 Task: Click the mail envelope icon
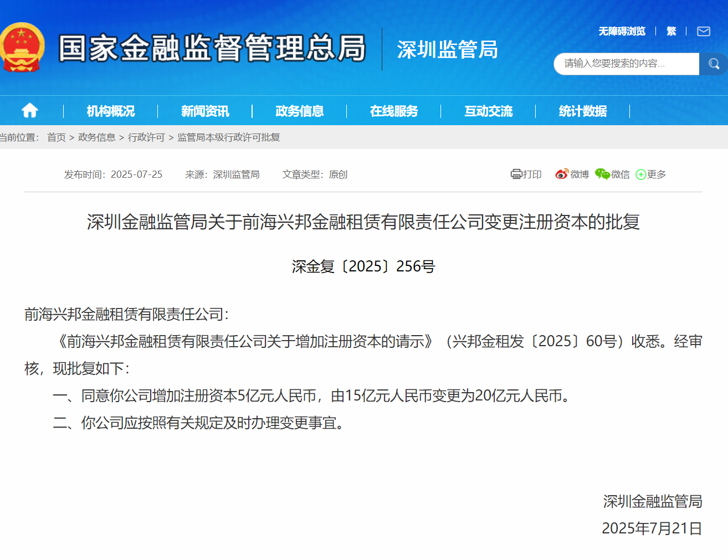point(704,32)
